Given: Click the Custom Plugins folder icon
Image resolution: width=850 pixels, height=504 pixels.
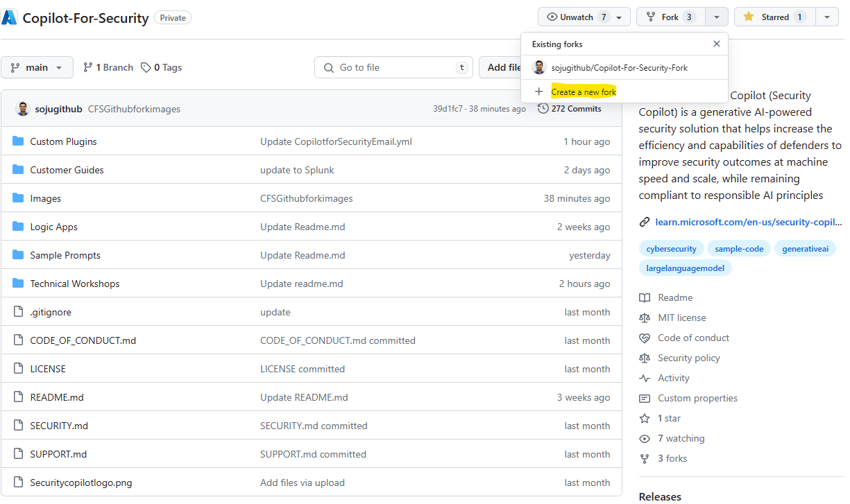Looking at the screenshot, I should [x=17, y=141].
